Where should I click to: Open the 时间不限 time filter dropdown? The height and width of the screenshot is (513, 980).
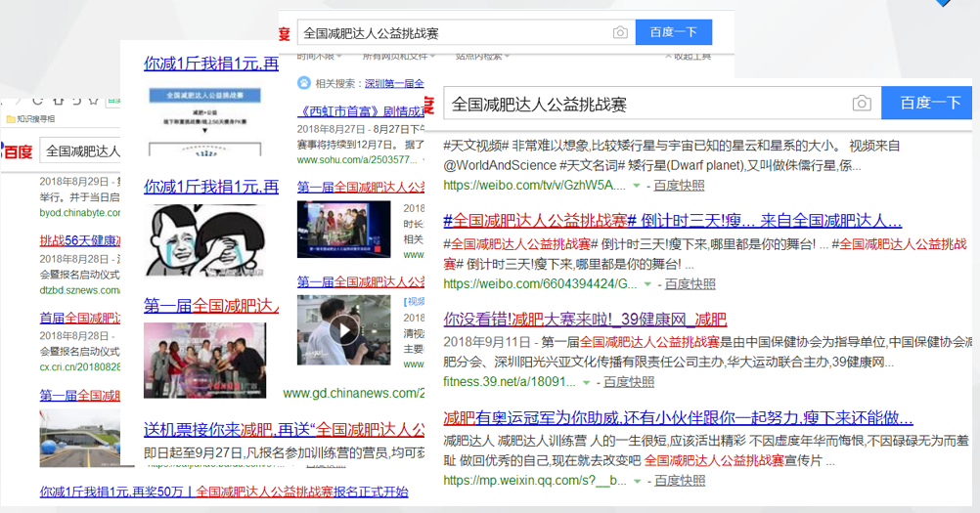(320, 57)
